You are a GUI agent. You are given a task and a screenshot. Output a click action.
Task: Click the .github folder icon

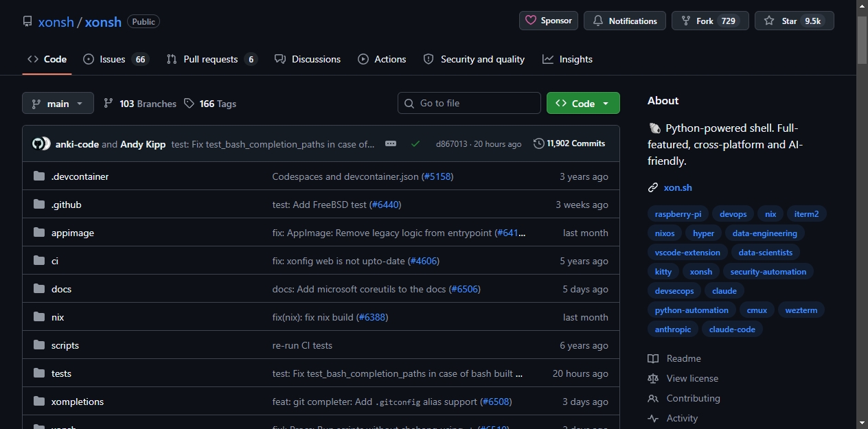click(39, 205)
